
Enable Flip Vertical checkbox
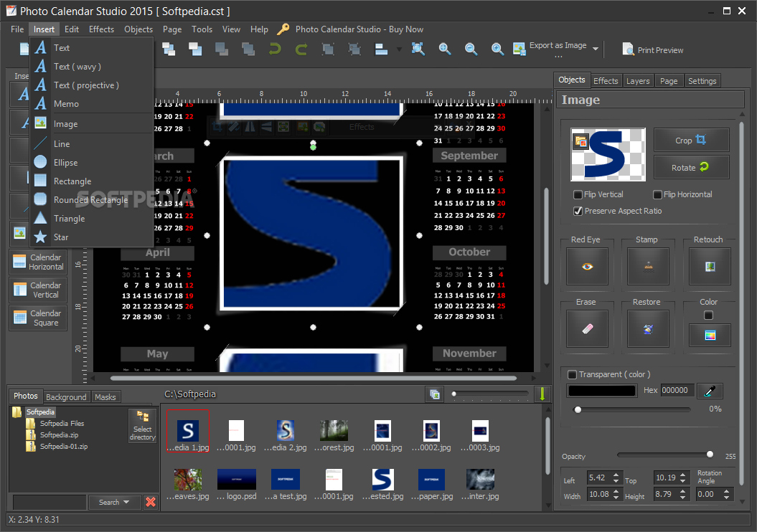(x=578, y=194)
